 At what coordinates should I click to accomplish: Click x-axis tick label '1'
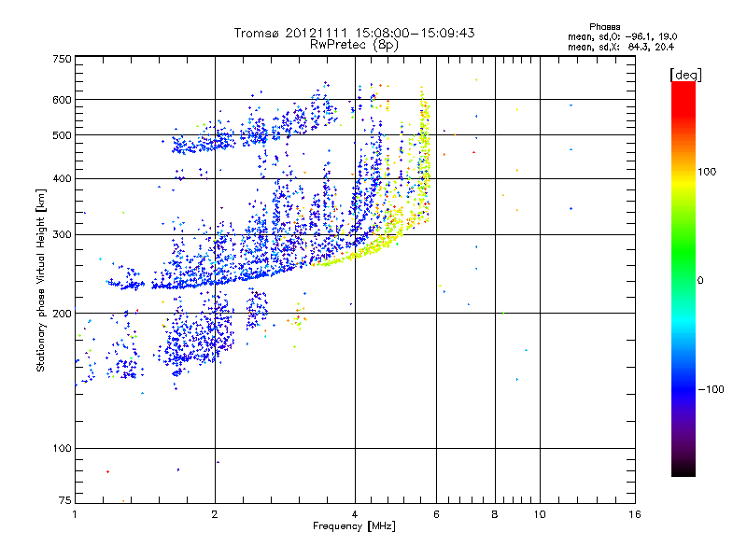[75, 514]
